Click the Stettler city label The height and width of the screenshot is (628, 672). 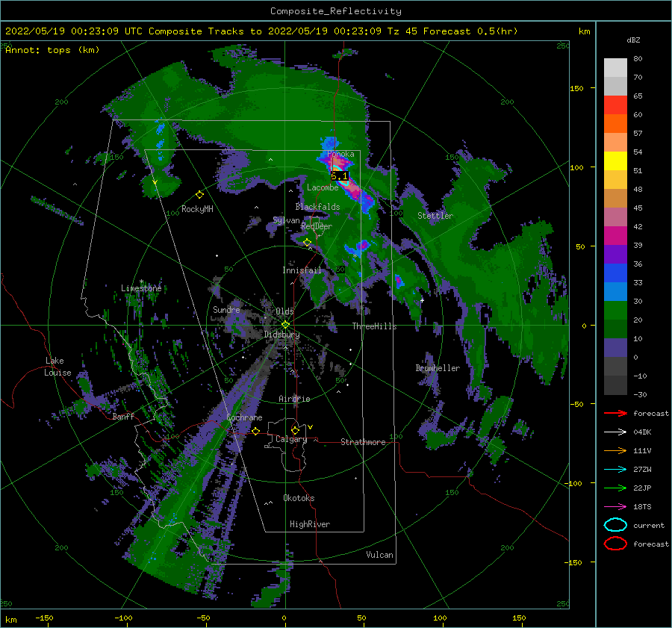point(435,216)
